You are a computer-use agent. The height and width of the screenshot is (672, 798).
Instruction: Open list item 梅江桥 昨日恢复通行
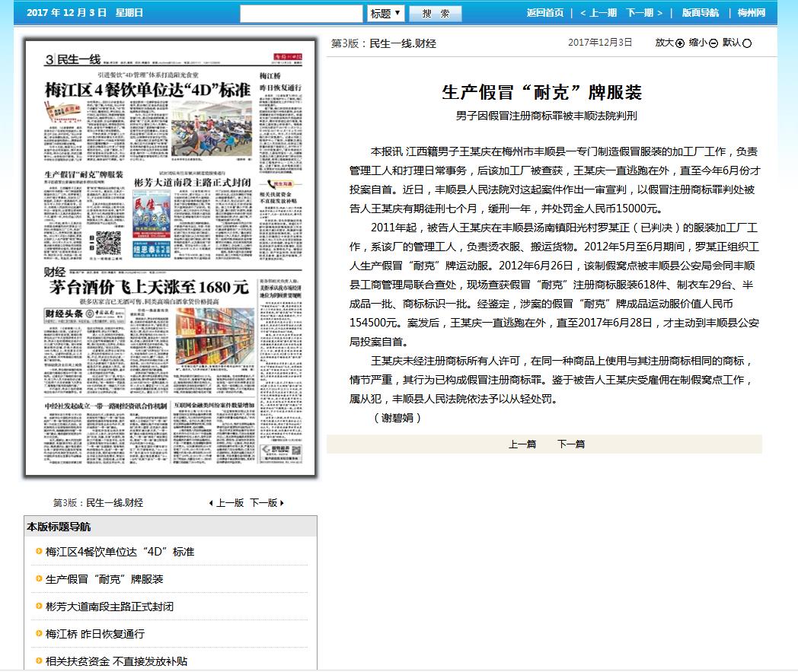point(95,635)
